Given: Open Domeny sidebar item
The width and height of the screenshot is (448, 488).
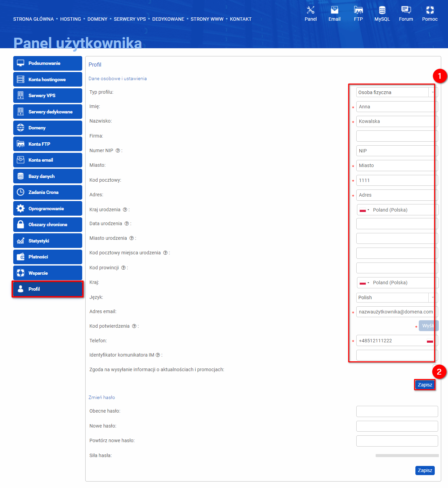Looking at the screenshot, I should (x=48, y=128).
